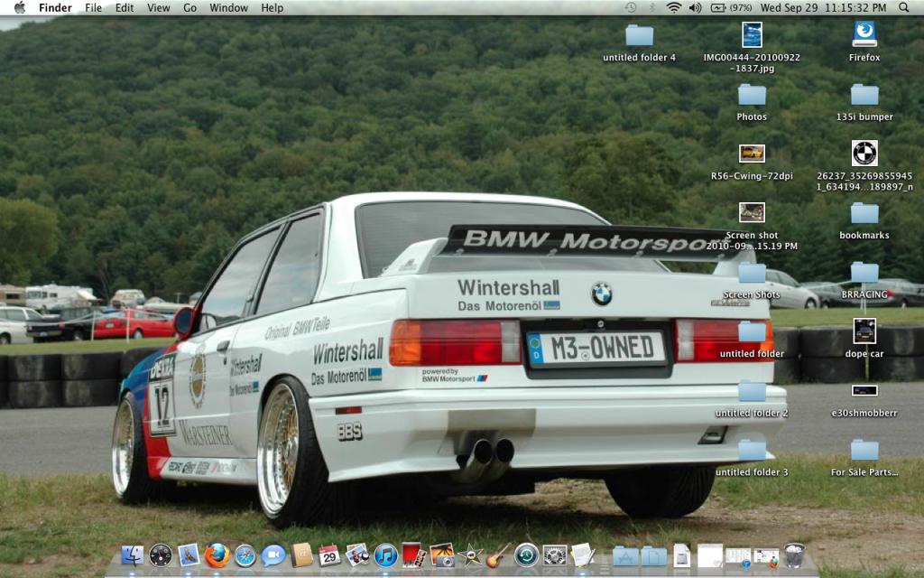Launch iMovie star icon in dock
The image size is (924, 578).
coord(470,555)
